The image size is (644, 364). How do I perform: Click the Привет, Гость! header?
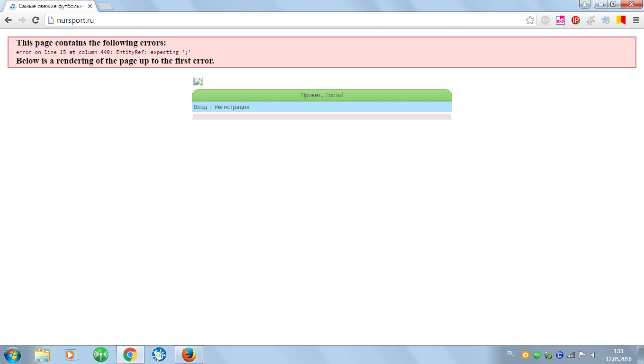(322, 95)
